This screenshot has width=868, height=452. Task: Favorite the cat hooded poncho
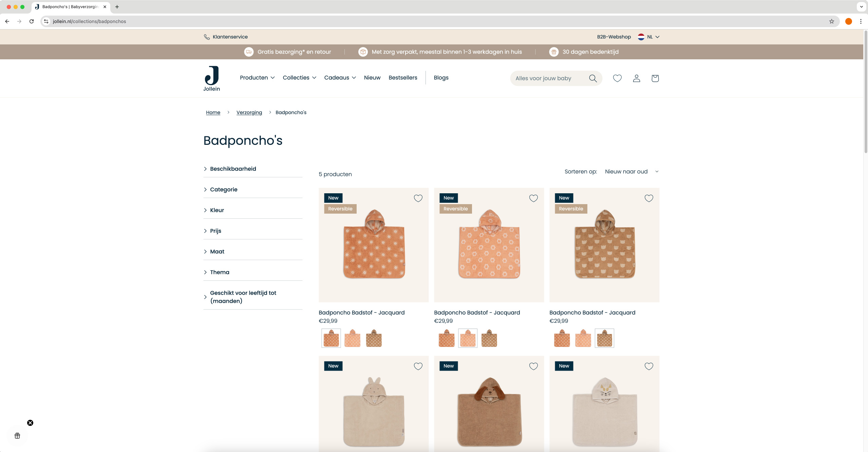649,366
